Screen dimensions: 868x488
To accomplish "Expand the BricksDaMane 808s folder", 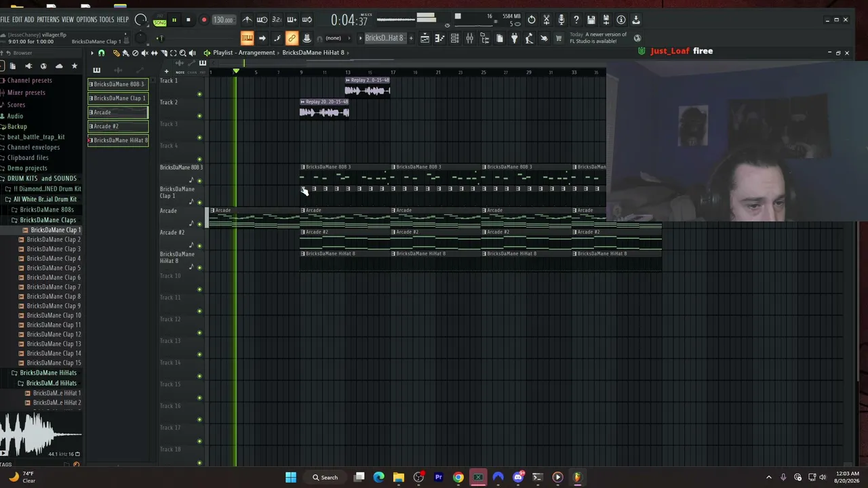I will (x=47, y=210).
